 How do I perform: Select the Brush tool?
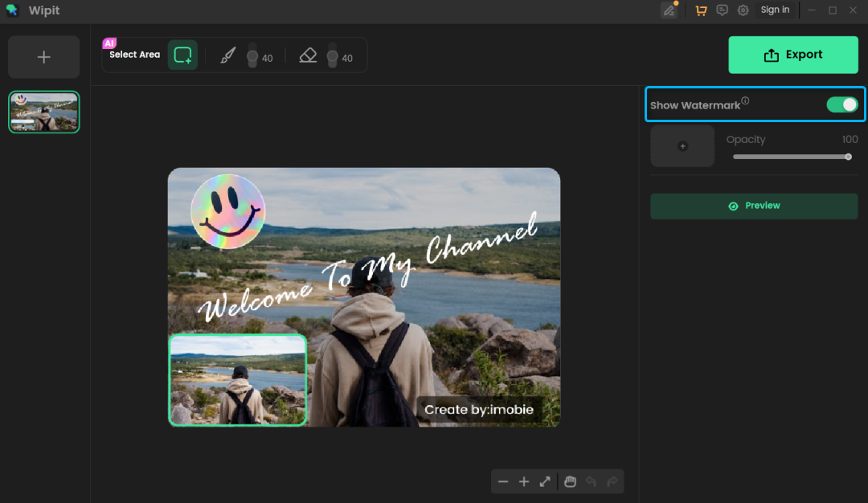[x=227, y=55]
